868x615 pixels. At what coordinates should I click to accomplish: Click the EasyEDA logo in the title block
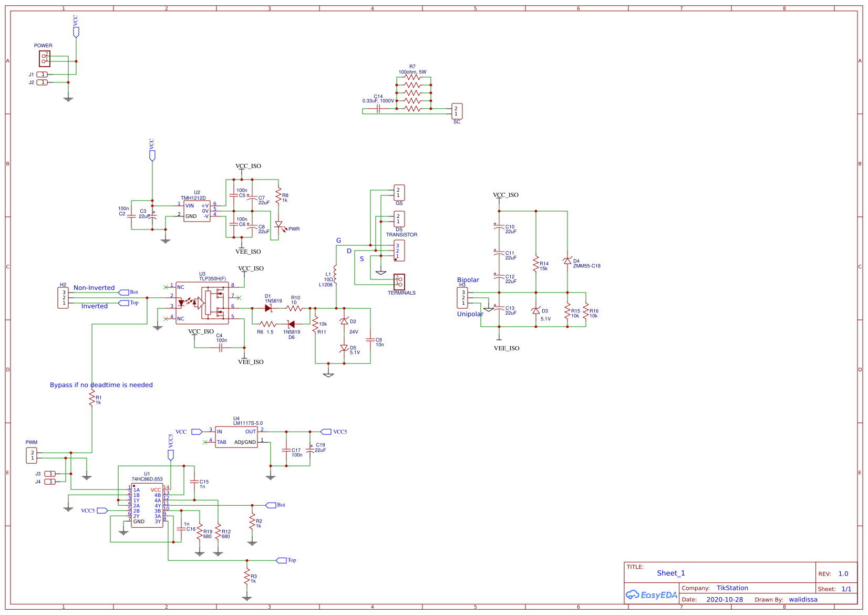652,595
